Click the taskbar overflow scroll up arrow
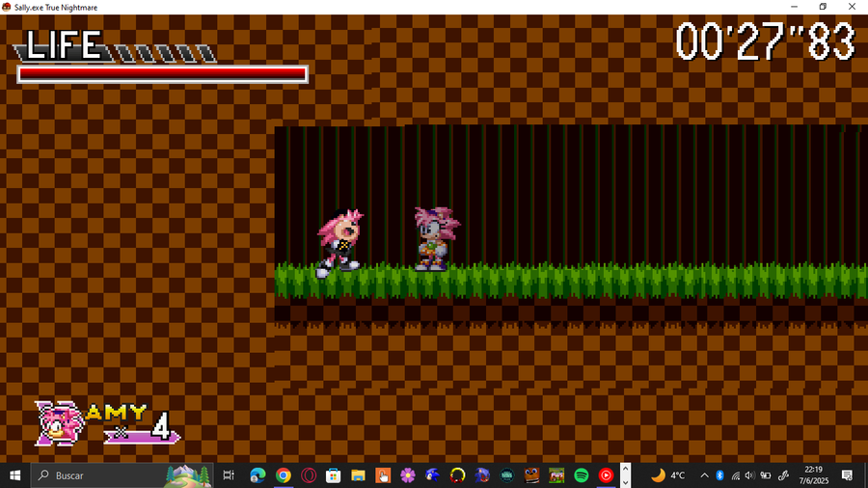This screenshot has height=488, width=868. click(x=626, y=469)
